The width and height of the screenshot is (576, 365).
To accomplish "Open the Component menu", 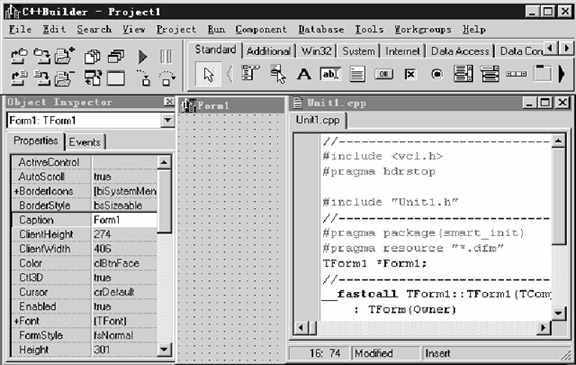I will tap(261, 29).
